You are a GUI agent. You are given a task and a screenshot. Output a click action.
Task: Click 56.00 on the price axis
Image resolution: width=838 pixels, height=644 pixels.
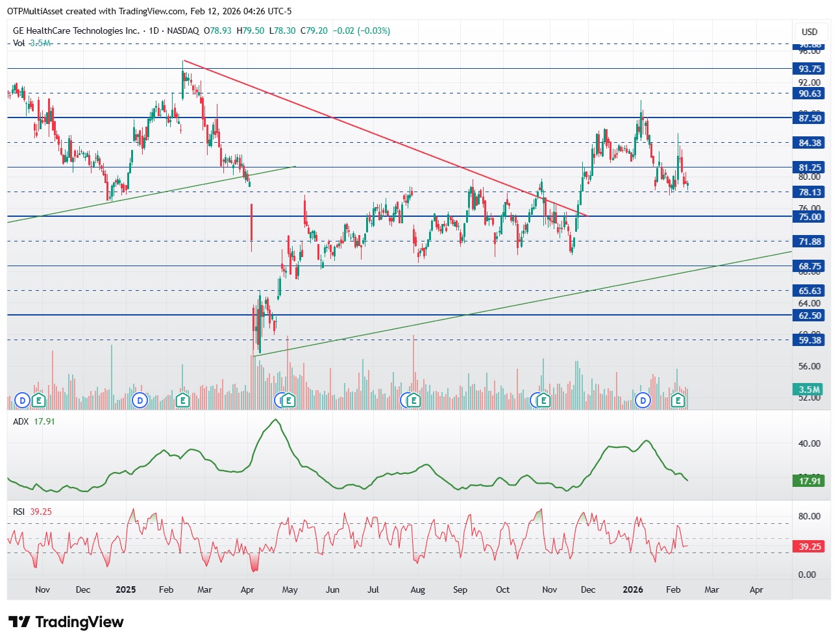[x=809, y=366]
